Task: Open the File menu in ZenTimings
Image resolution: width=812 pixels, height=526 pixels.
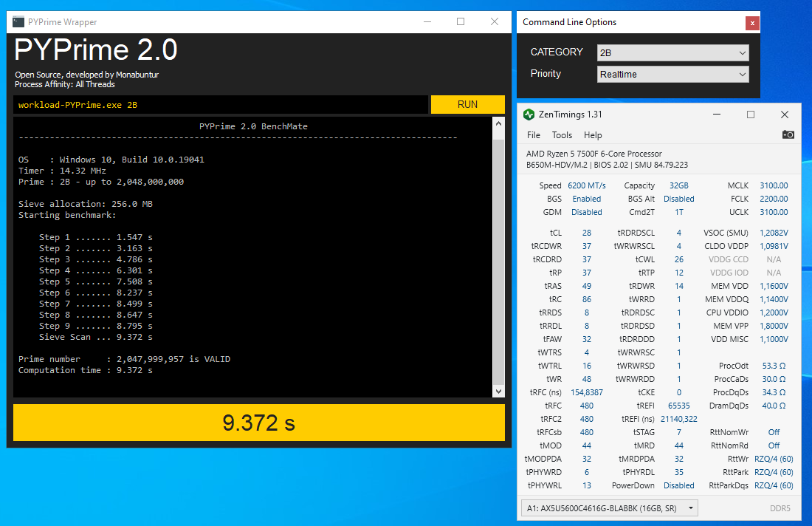Action: point(534,135)
